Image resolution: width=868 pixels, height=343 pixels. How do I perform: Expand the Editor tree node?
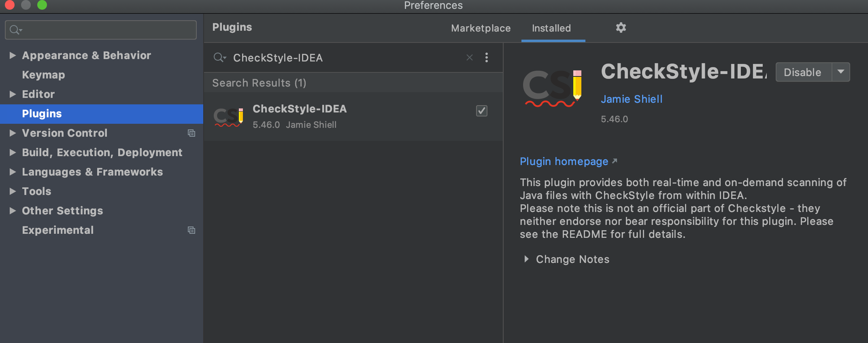coord(13,94)
